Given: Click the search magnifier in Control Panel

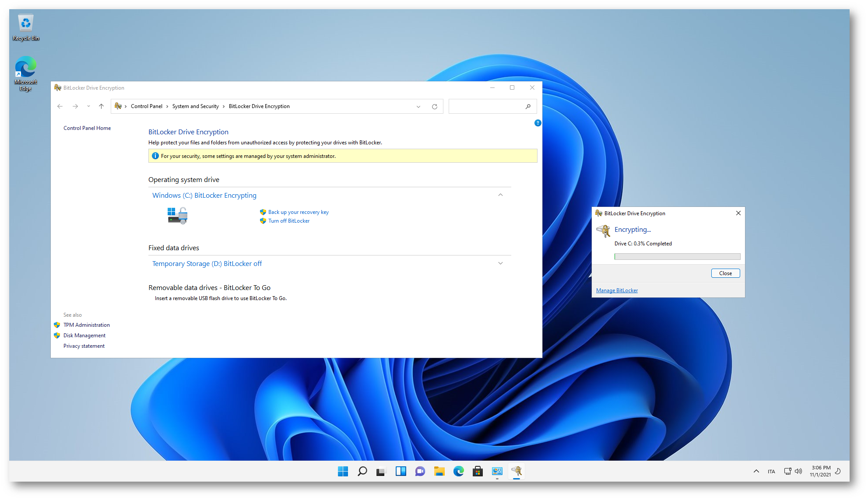Looking at the screenshot, I should point(528,106).
